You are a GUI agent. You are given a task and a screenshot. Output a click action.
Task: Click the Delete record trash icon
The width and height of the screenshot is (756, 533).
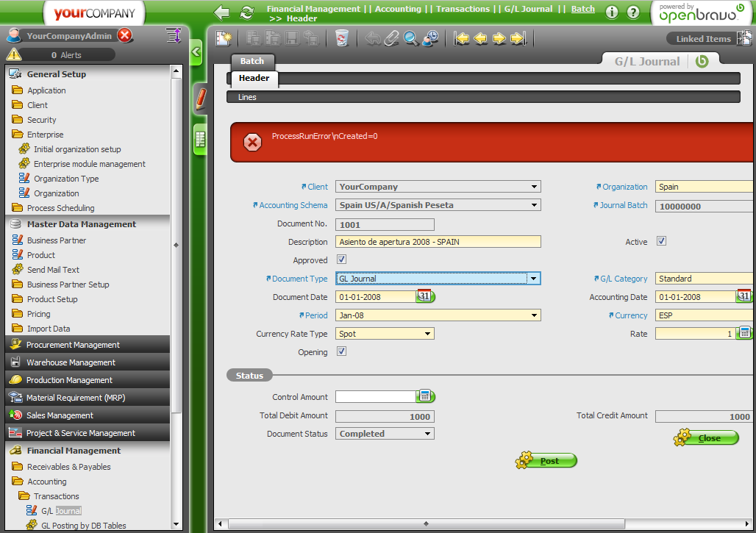pos(341,38)
